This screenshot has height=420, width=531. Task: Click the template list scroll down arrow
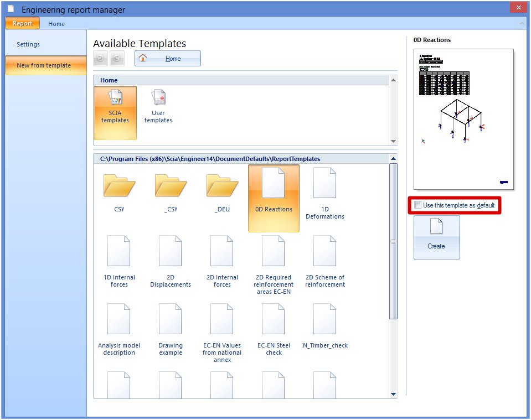pyautogui.click(x=393, y=394)
